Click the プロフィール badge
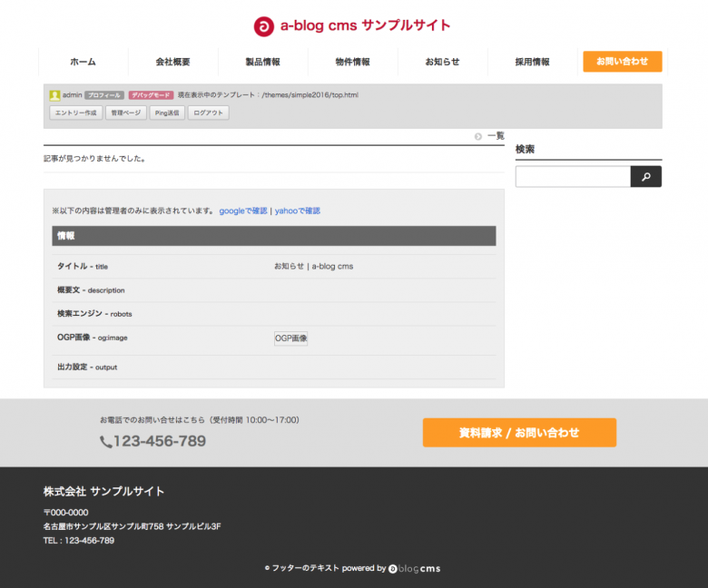Viewport: 708px width, 588px height. [103, 95]
